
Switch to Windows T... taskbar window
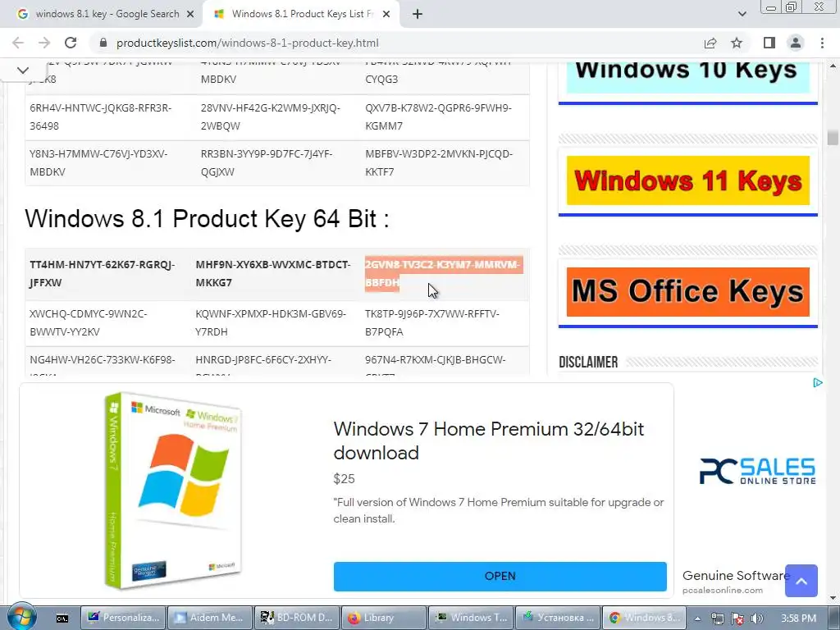point(471,618)
